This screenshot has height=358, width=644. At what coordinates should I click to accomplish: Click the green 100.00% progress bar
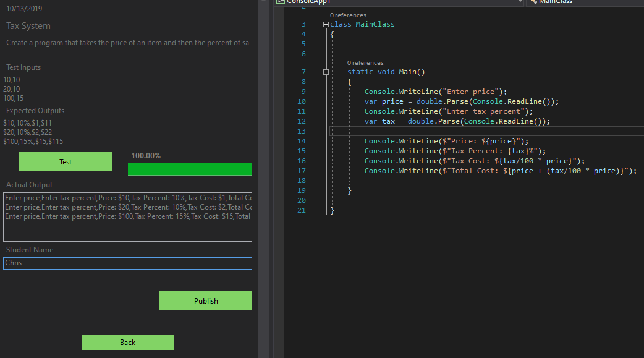click(190, 169)
